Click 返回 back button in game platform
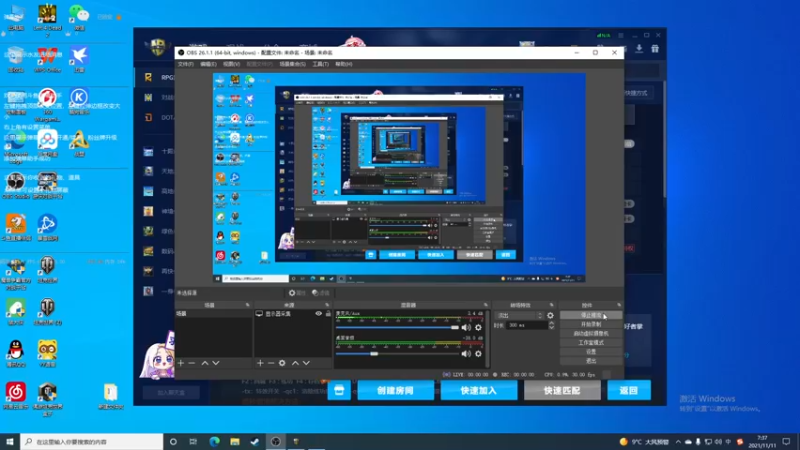 (x=629, y=390)
